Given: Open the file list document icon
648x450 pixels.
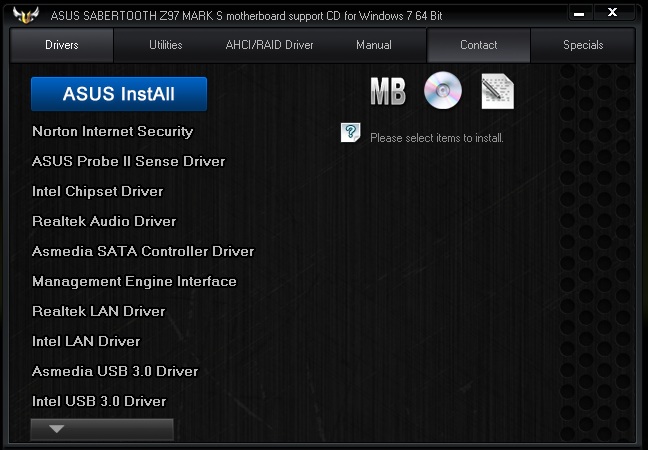Looking at the screenshot, I should [498, 91].
